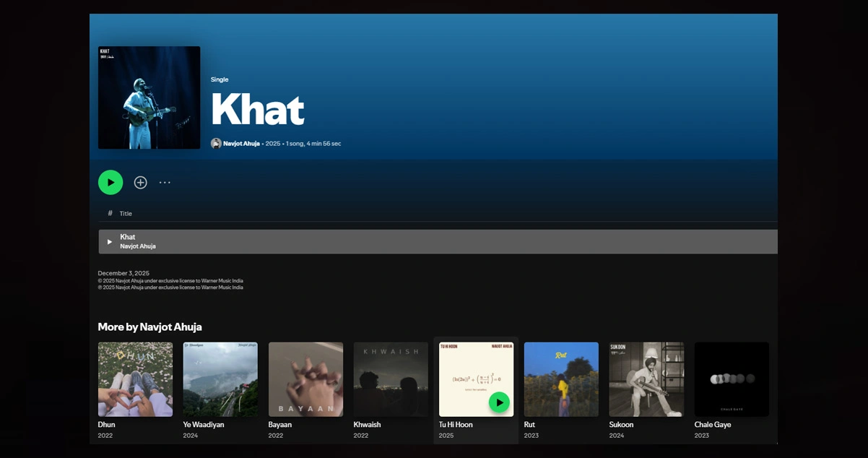The width and height of the screenshot is (868, 458).
Task: Play the Khat track row arrow
Action: click(110, 242)
